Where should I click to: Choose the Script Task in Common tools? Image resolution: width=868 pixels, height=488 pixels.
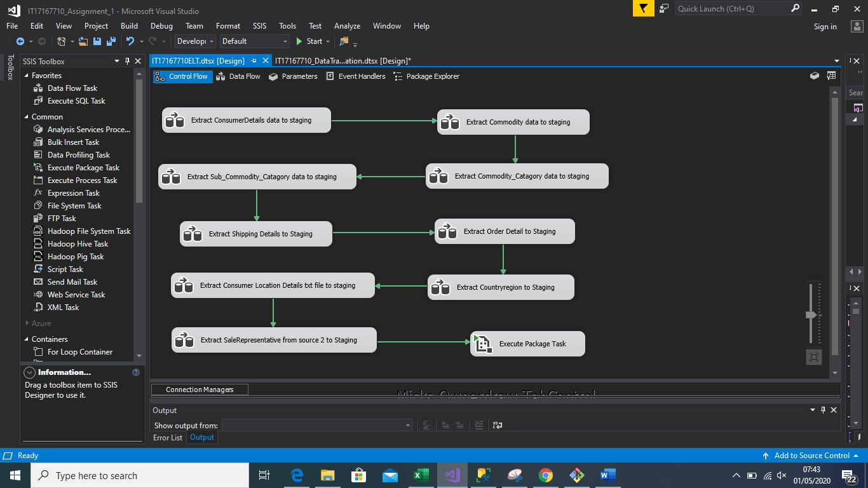66,269
